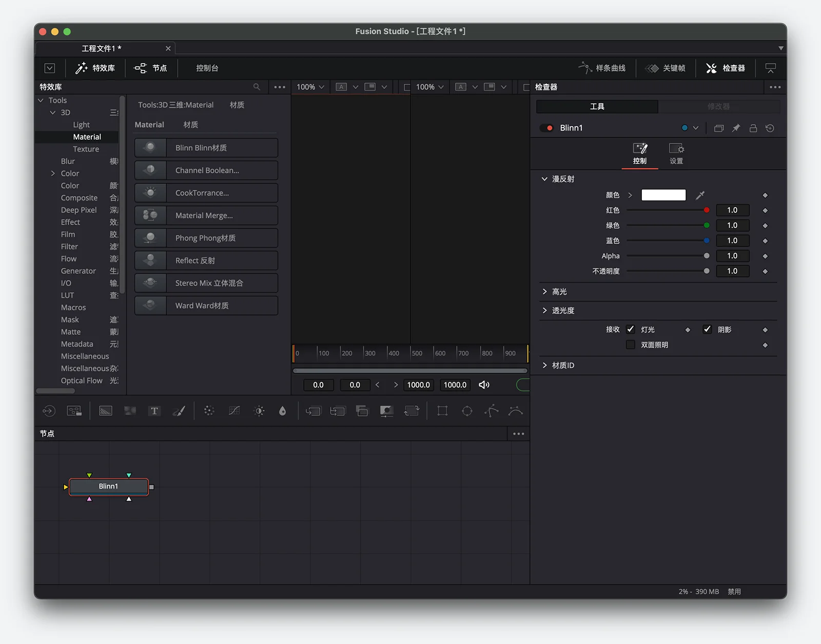The width and height of the screenshot is (821, 644).
Task: Open the 特效库 effects library panel button
Action: tap(95, 68)
